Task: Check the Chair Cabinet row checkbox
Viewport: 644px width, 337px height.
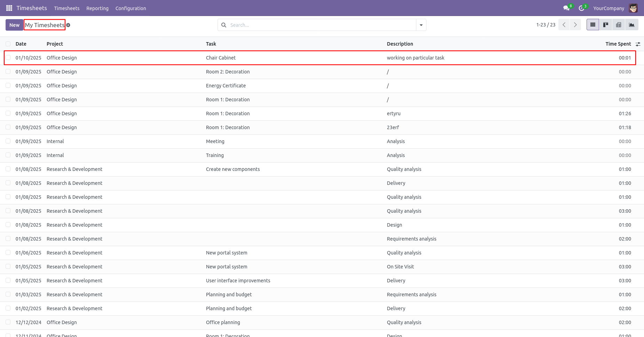Action: (8, 58)
